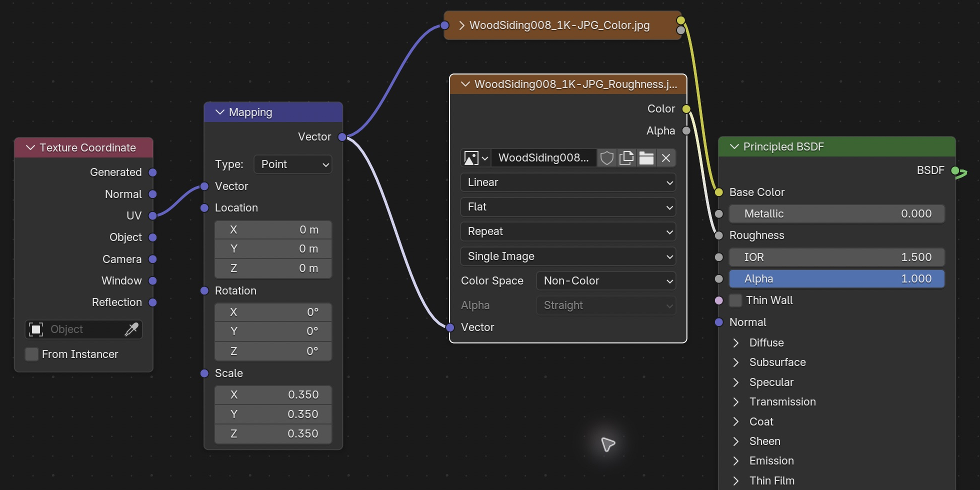Click the Location Z field
The height and width of the screenshot is (490, 980).
273,268
